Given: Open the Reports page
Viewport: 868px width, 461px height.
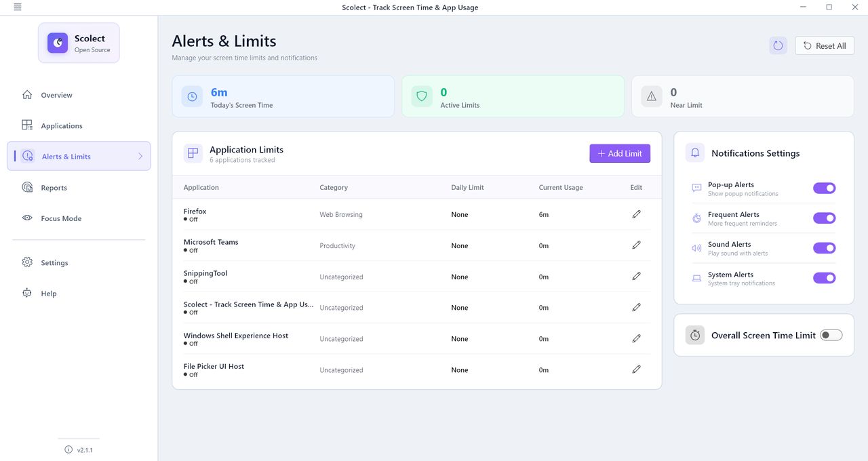Looking at the screenshot, I should pos(79,188).
